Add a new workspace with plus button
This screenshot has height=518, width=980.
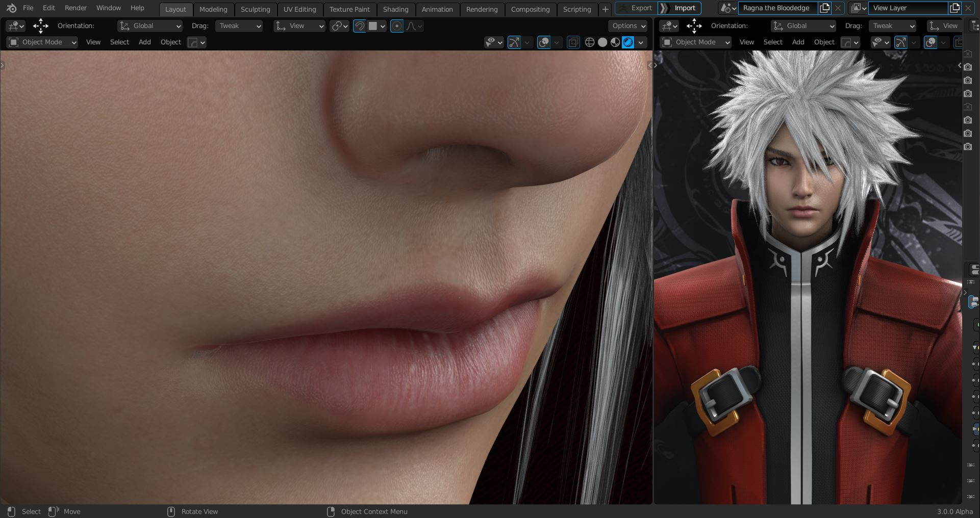tap(606, 9)
